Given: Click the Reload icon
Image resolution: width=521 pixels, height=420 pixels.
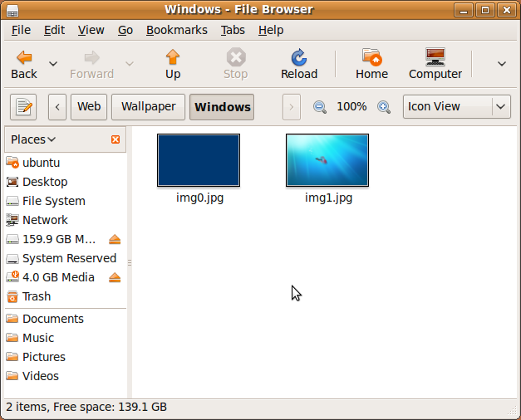Looking at the screenshot, I should pyautogui.click(x=299, y=57).
